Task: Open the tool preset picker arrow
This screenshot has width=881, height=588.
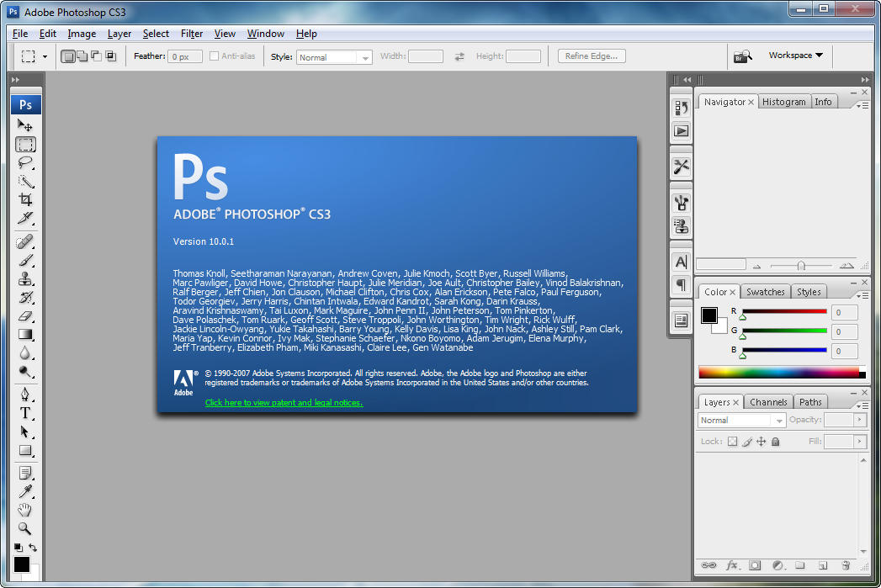Action: point(45,56)
